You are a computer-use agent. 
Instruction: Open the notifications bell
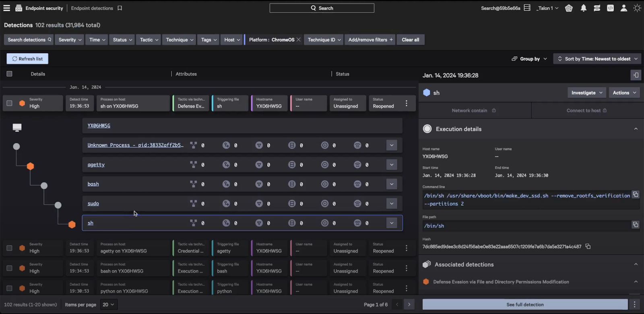coord(583,8)
